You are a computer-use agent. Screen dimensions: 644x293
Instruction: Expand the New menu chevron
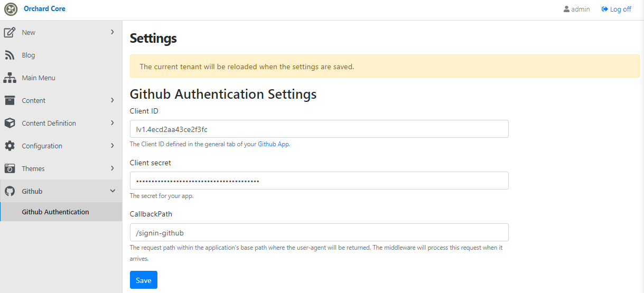click(113, 32)
